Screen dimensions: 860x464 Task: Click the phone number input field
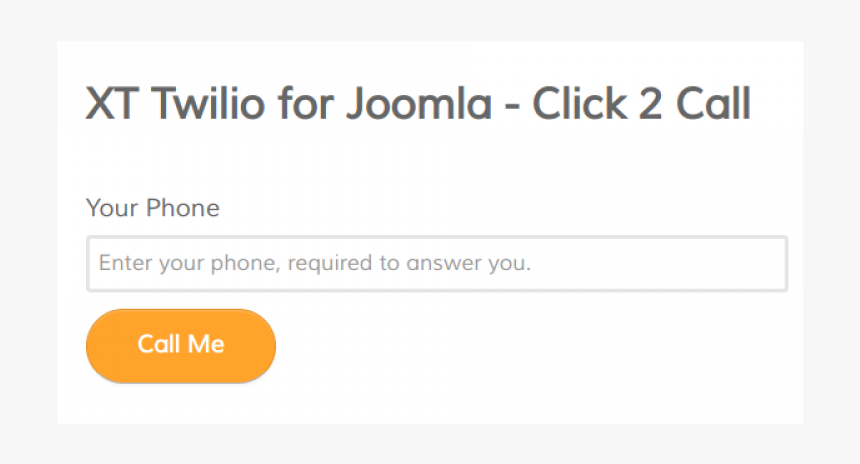click(x=437, y=264)
